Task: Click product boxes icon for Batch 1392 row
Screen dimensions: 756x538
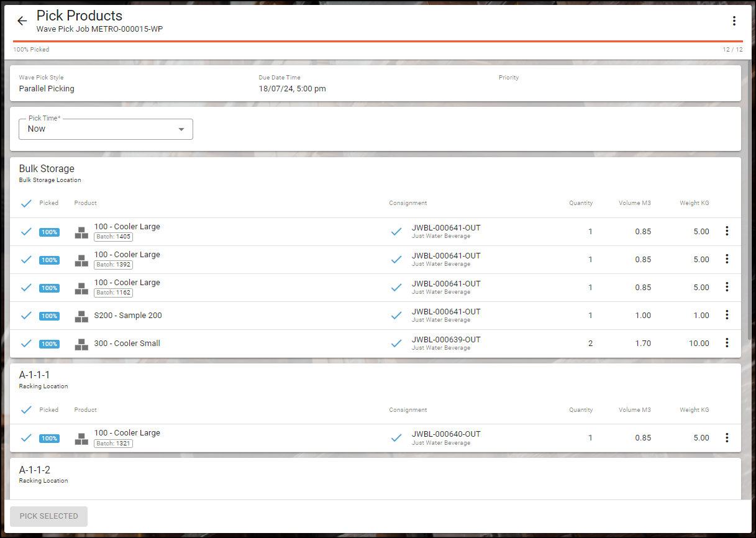Action: coord(81,260)
